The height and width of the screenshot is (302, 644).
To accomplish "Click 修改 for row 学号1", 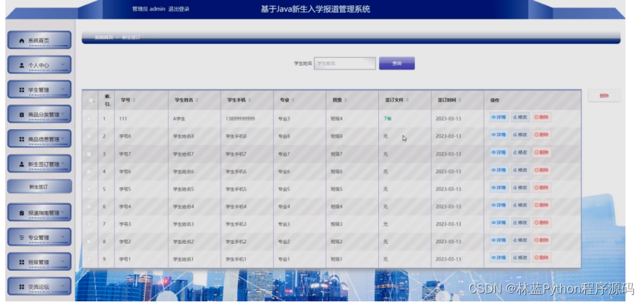I will 520,258.
